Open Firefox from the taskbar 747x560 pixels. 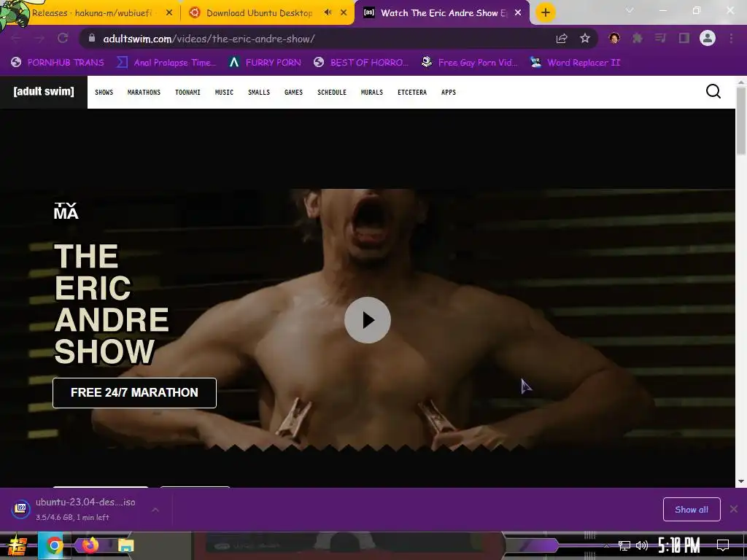pyautogui.click(x=90, y=545)
